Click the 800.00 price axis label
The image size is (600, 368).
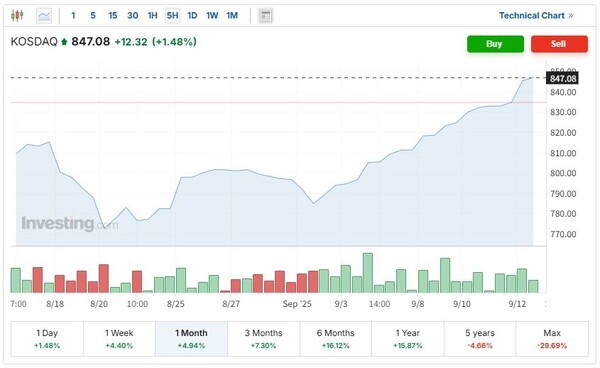[x=563, y=173]
